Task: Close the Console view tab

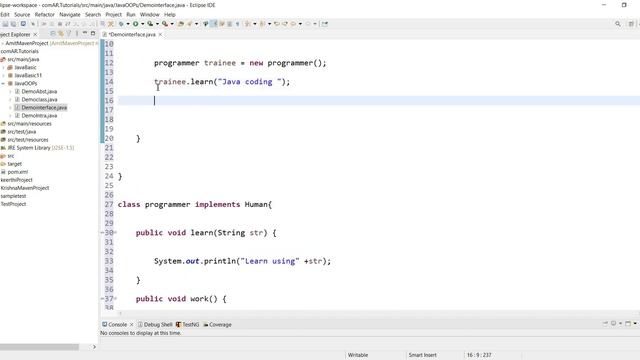Action: click(131, 325)
